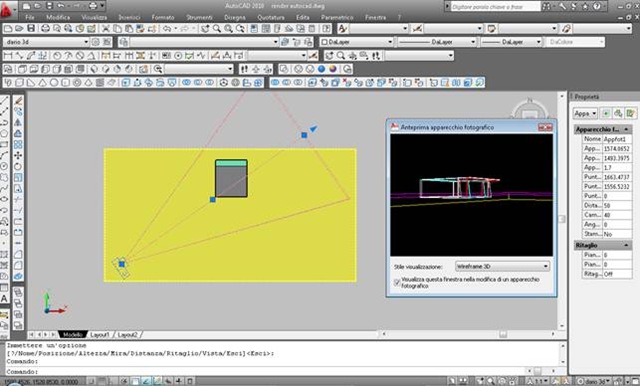Click the 'Nome' value field Appfot1
Screen dimensions: 640x386
[617, 139]
